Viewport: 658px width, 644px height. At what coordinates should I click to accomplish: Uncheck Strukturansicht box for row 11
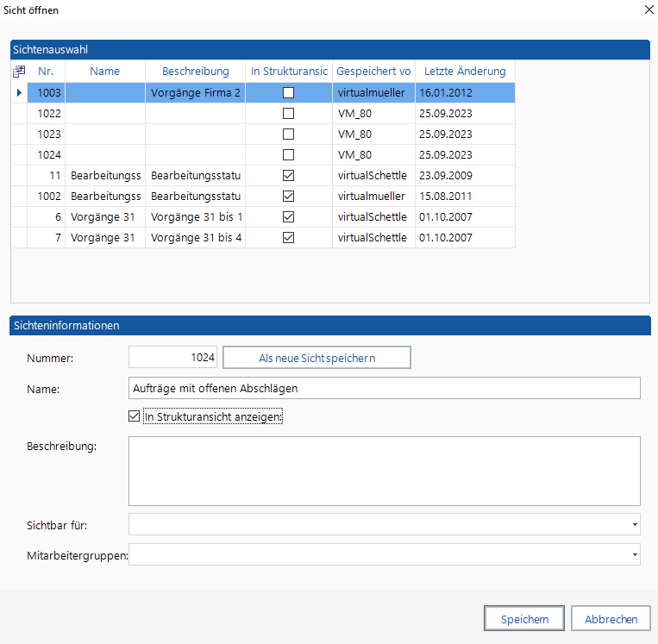tap(289, 175)
